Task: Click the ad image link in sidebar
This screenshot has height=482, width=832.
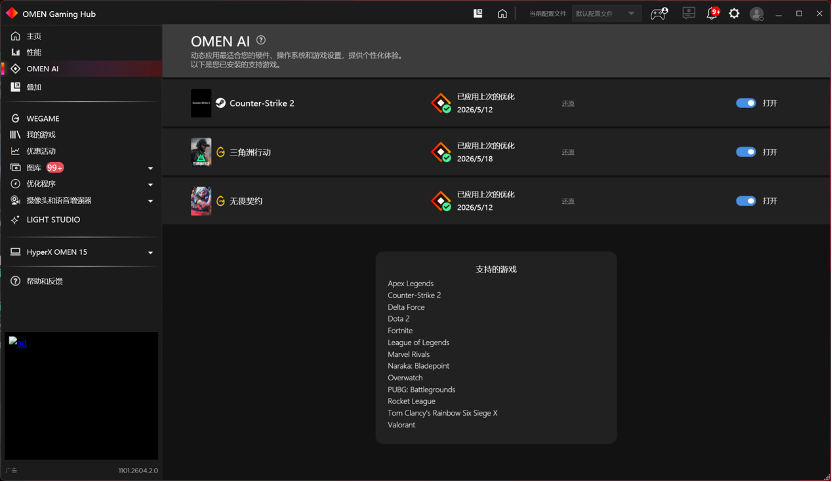Action: pos(18,342)
